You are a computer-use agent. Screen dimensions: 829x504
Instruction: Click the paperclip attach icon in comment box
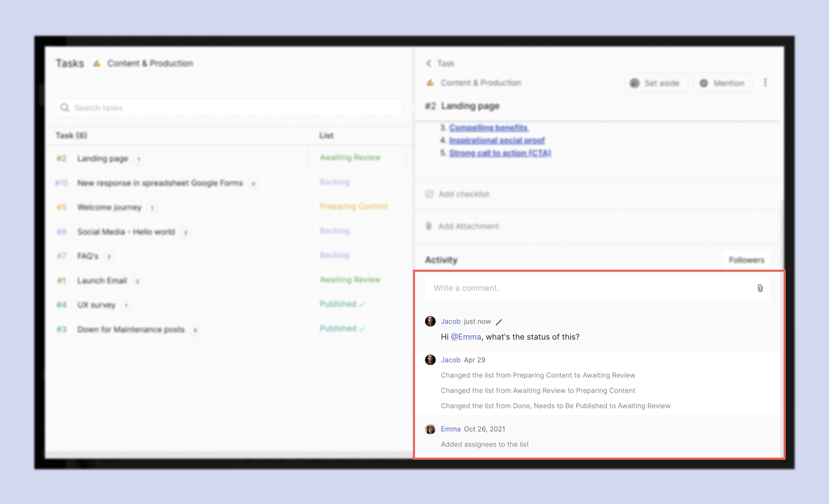click(x=760, y=288)
